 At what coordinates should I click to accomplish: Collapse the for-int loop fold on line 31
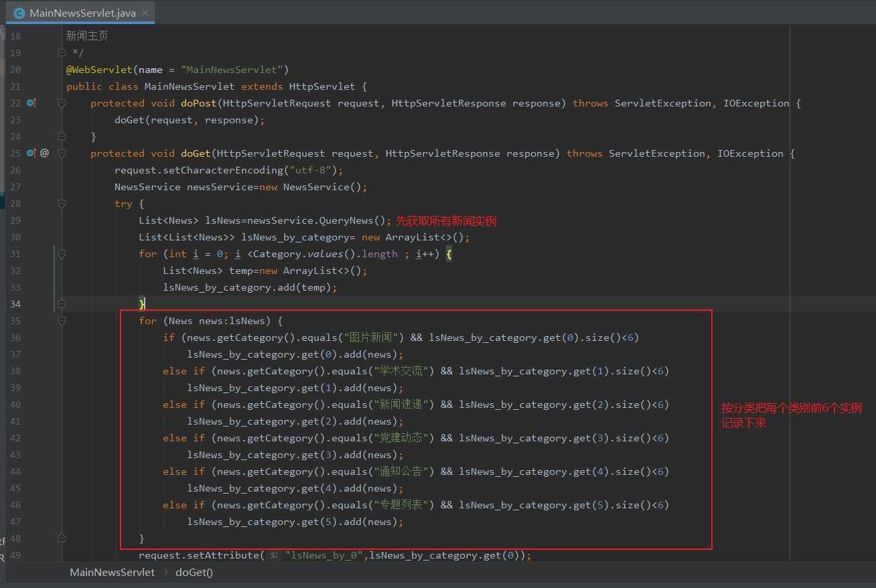(x=62, y=254)
